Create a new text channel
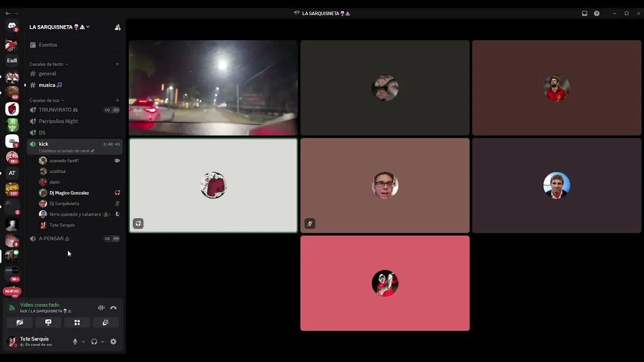The image size is (644, 362). (117, 64)
